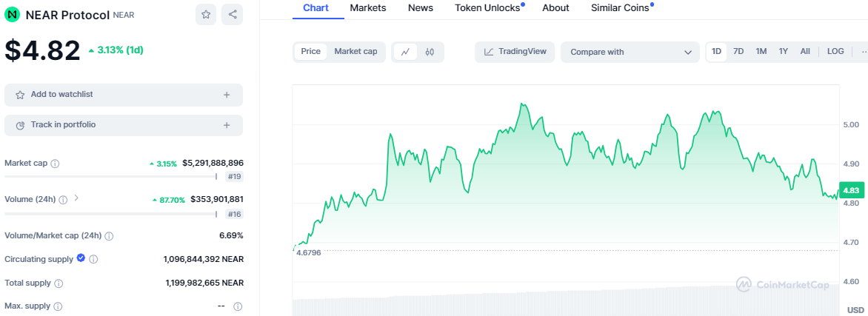The width and height of the screenshot is (868, 316).
Task: Click the 3.15% market cap change value
Action: pos(163,164)
